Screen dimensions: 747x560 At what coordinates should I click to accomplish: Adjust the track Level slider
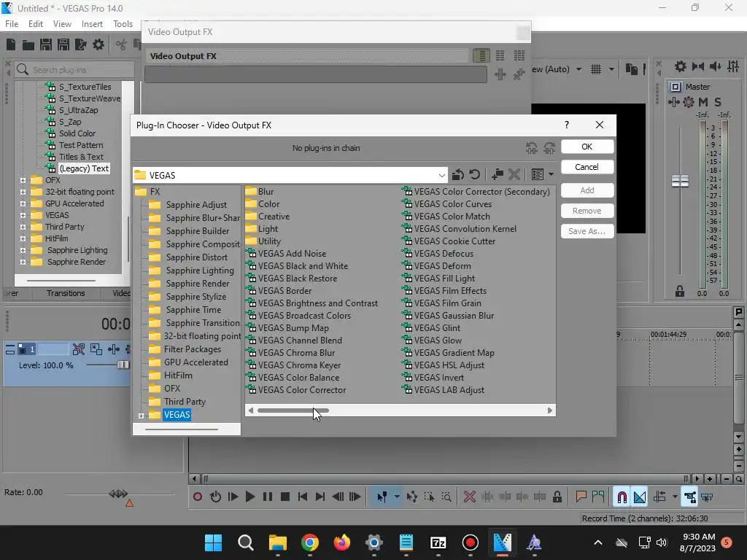123,365
